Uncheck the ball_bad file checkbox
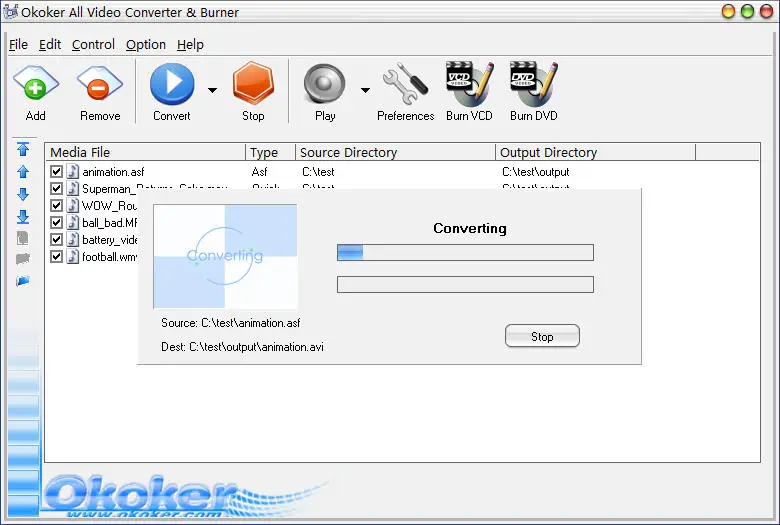 pyautogui.click(x=56, y=222)
